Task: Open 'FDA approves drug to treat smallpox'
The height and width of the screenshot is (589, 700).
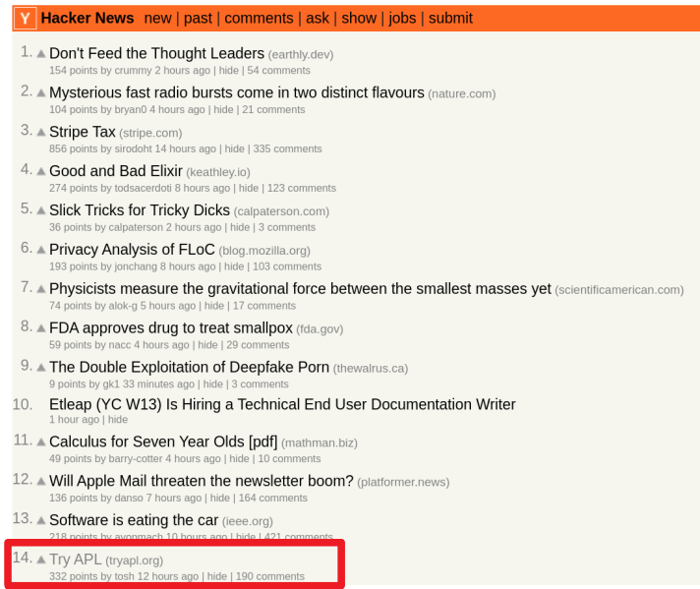Action: (x=171, y=328)
